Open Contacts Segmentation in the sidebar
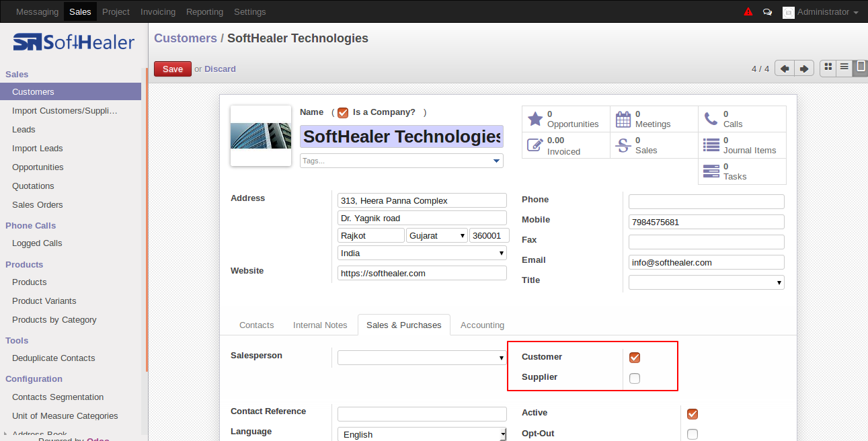The width and height of the screenshot is (868, 441). click(x=71, y=397)
